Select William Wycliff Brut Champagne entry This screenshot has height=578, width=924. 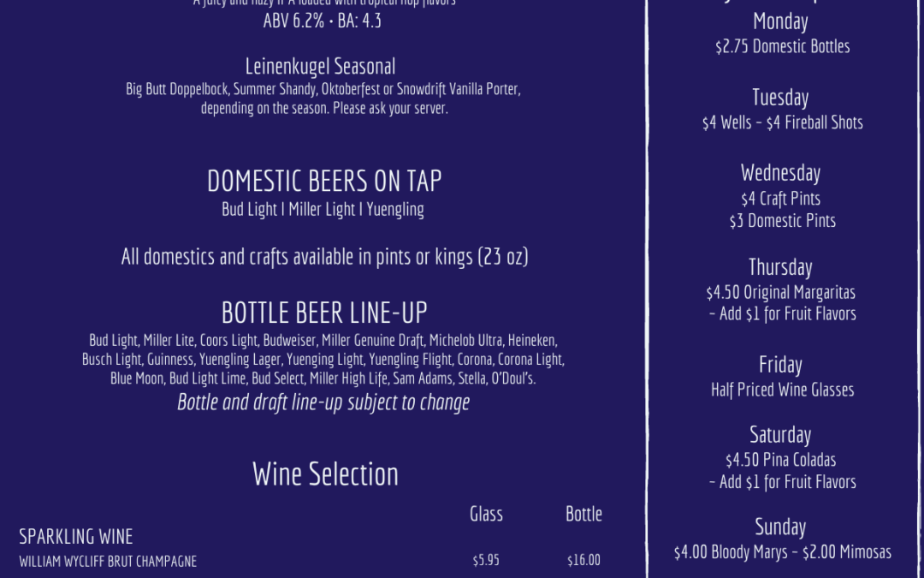pyautogui.click(x=108, y=562)
